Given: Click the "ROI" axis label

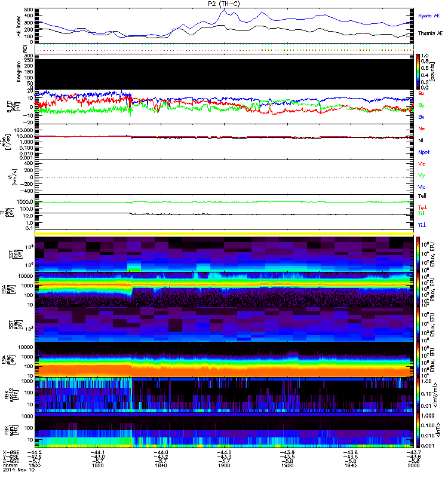Looking at the screenshot, I should click(25, 48).
